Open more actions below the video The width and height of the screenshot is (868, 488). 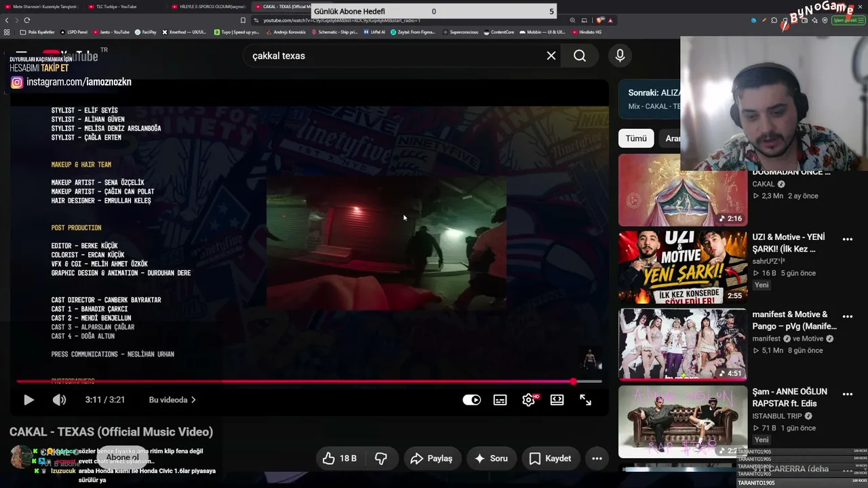pos(597,459)
